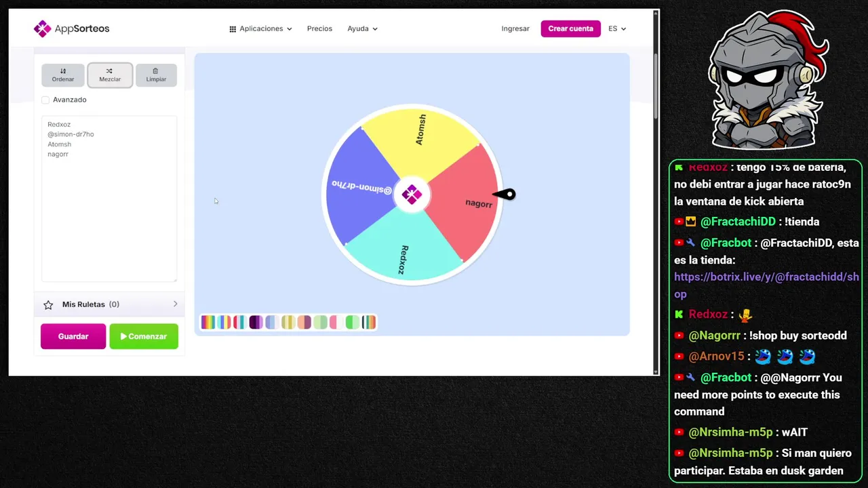
Task: Click the @FractachiDD username in chat
Action: (738, 222)
